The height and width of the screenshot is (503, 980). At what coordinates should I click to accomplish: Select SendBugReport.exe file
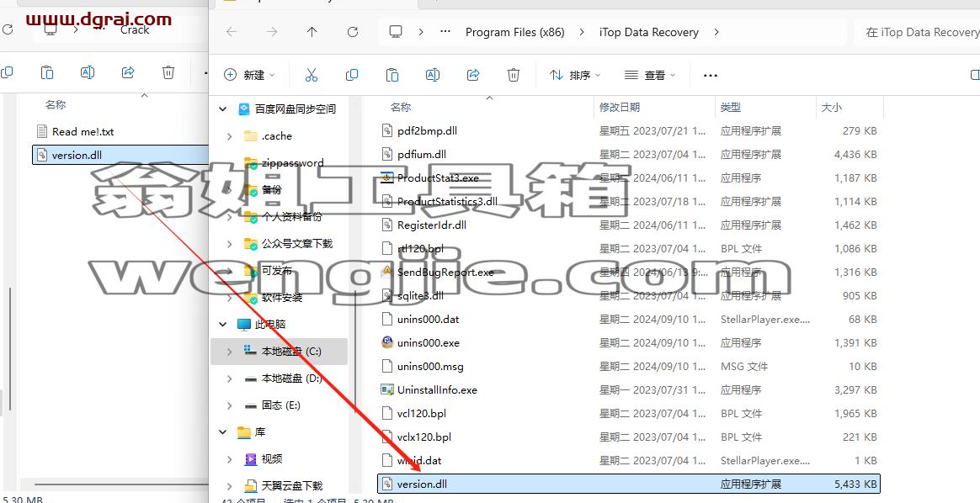click(x=445, y=272)
